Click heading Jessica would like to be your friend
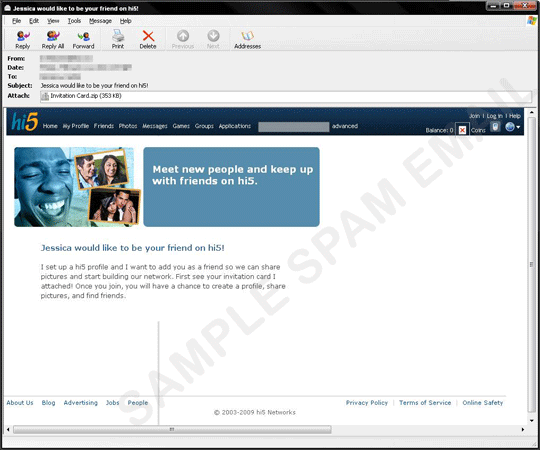 [x=133, y=248]
